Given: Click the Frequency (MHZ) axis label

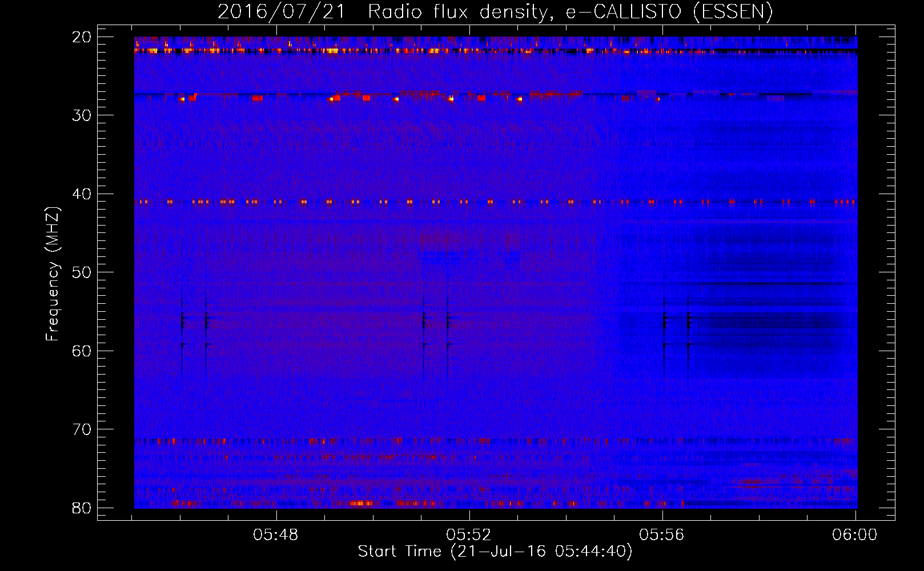Looking at the screenshot, I should tap(53, 274).
